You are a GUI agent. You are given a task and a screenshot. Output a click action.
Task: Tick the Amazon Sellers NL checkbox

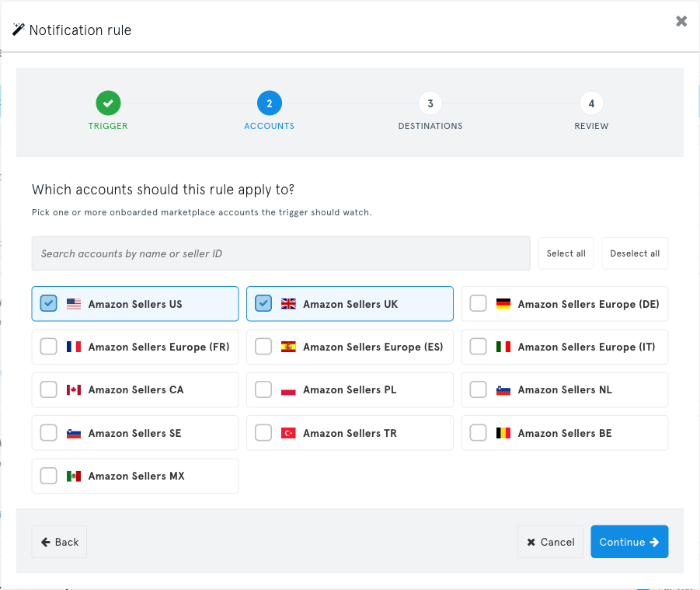pyautogui.click(x=478, y=389)
